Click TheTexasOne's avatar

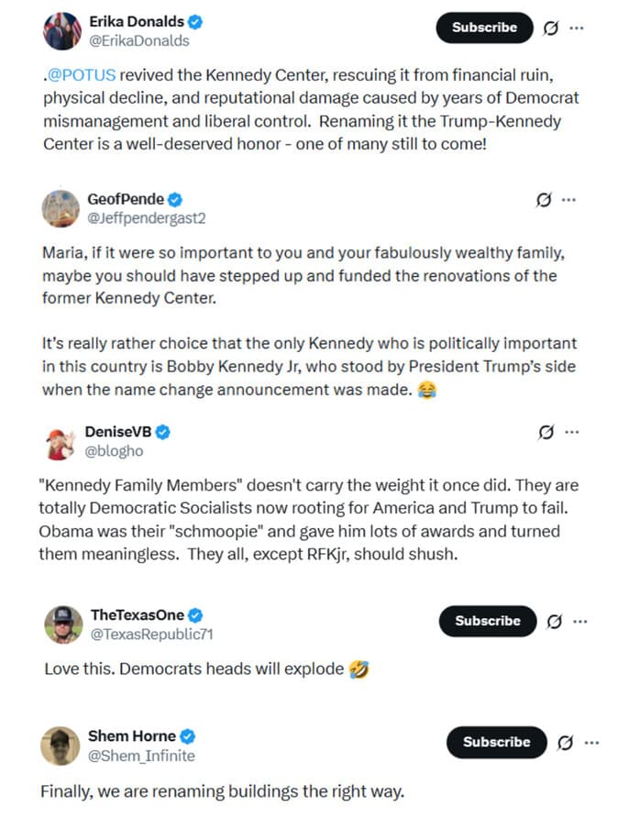(x=61, y=622)
